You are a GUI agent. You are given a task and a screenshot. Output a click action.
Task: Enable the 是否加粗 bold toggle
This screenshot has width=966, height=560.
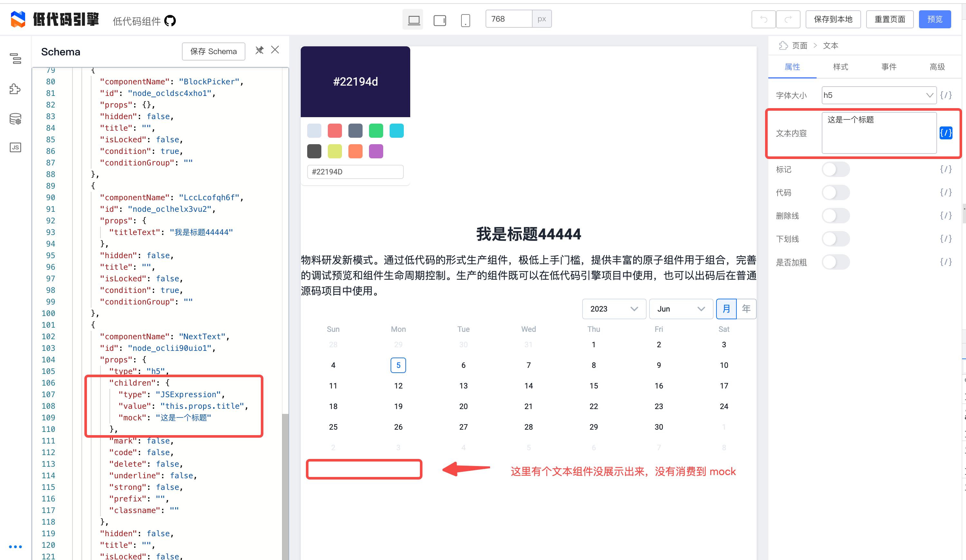tap(836, 262)
